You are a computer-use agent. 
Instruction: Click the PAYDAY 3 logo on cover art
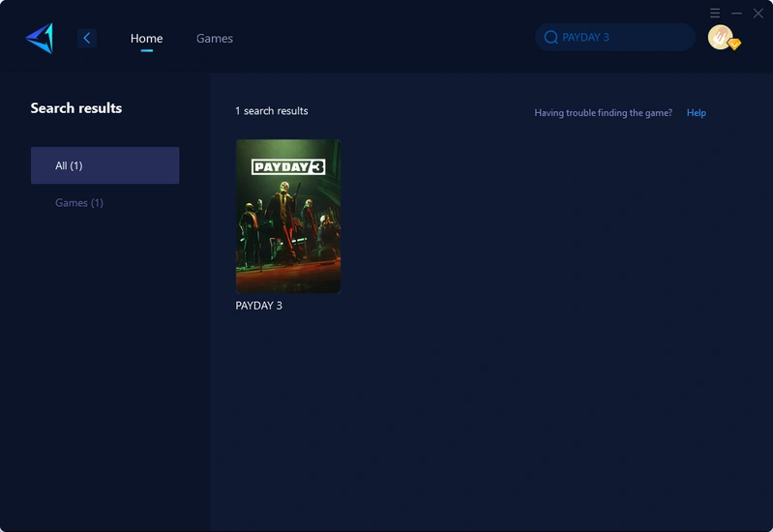pyautogui.click(x=287, y=166)
